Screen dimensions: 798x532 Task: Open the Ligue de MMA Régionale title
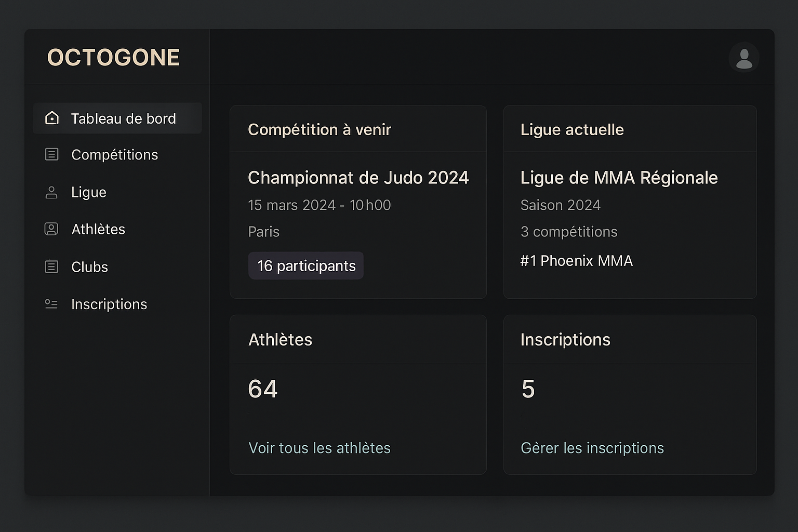tap(619, 178)
